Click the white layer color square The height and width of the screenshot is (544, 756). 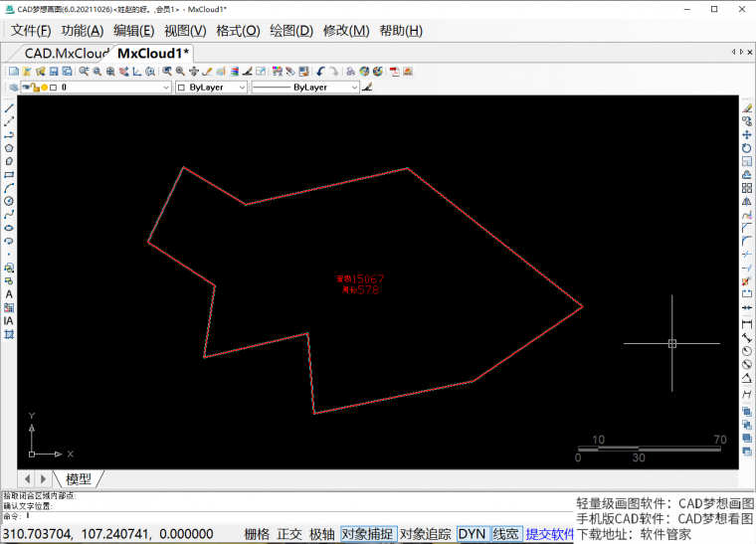pyautogui.click(x=54, y=88)
